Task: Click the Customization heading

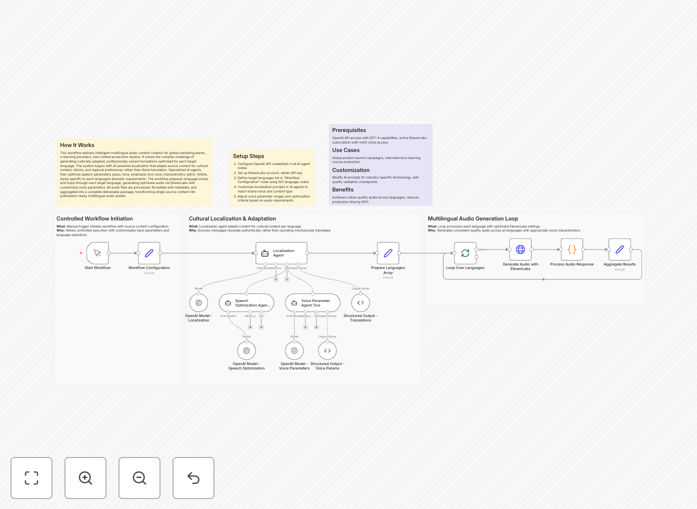Action: [x=351, y=170]
